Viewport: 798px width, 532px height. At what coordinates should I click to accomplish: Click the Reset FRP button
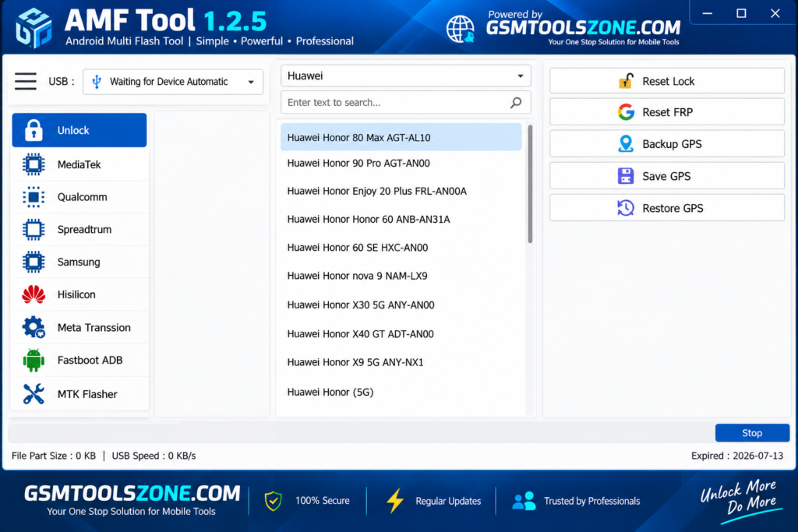667,112
